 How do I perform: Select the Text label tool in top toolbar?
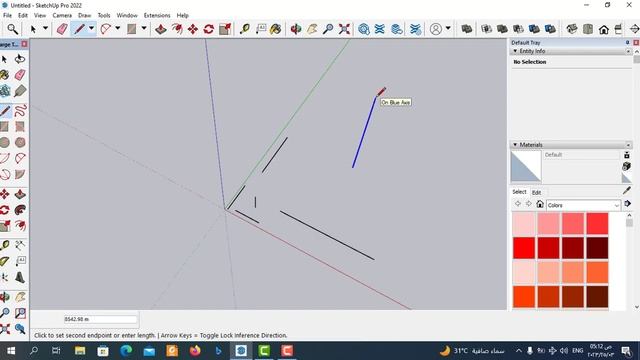tap(260, 29)
